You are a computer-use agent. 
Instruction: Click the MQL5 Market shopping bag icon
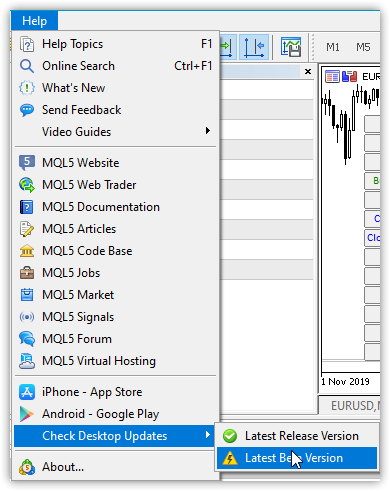point(27,295)
